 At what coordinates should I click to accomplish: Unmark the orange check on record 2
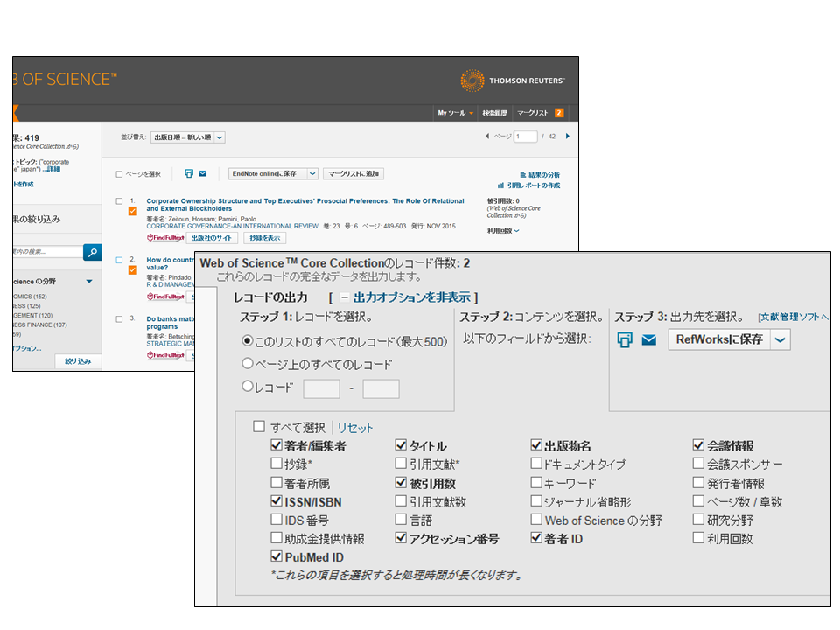[x=132, y=270]
